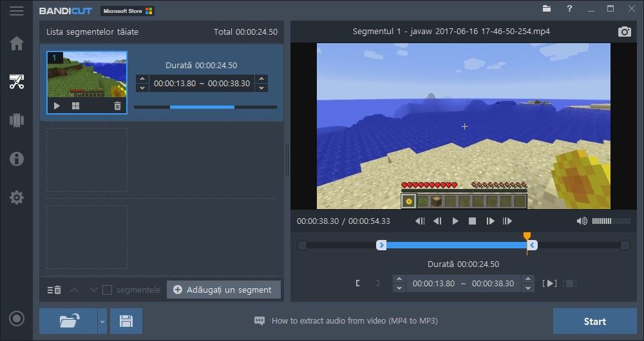Viewport: 644px width, 341px height.
Task: Open the help question mark
Action: coord(569,8)
